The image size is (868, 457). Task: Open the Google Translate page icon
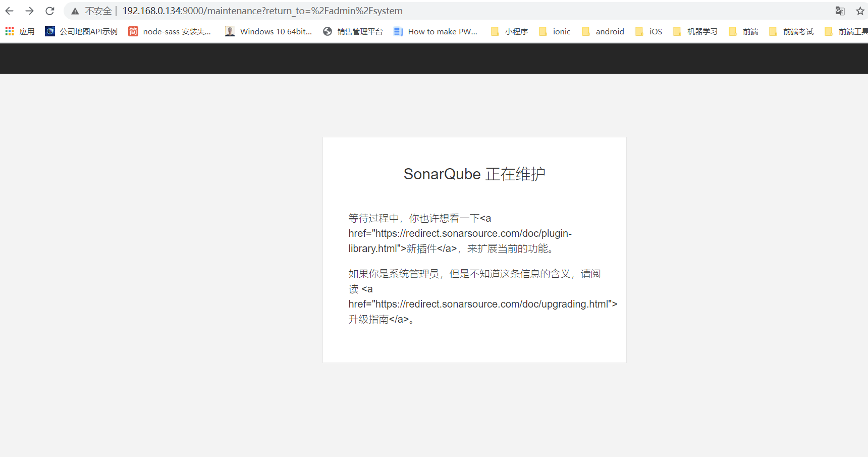pos(840,11)
